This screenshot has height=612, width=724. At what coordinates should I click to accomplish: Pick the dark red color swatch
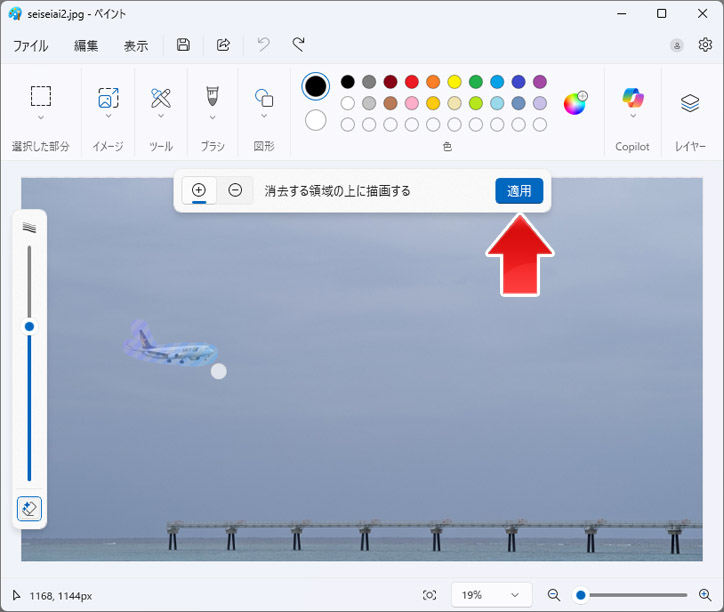tap(390, 82)
